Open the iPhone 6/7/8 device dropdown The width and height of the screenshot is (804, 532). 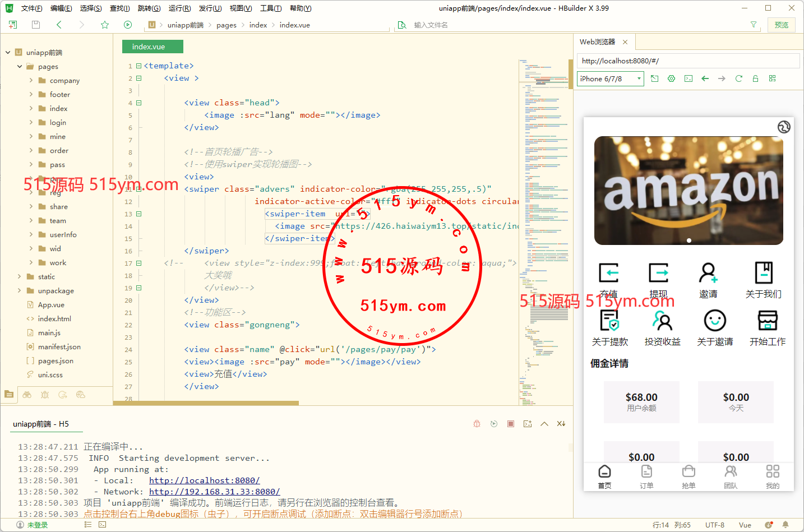click(610, 79)
